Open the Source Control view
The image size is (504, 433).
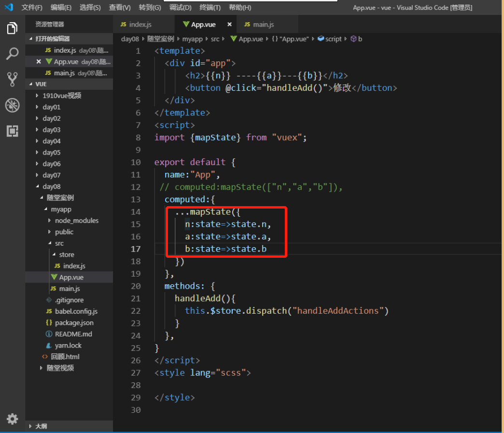pos(12,79)
